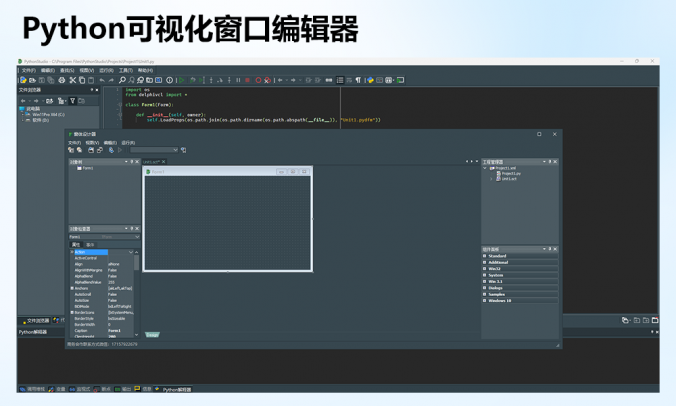Switch to the 事件 events tab

pos(90,245)
